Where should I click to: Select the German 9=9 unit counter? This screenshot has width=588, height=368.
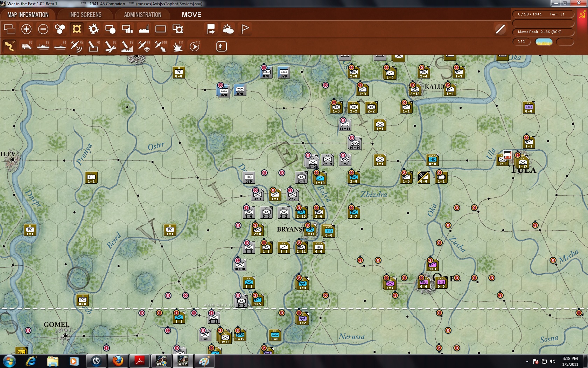tap(266, 212)
